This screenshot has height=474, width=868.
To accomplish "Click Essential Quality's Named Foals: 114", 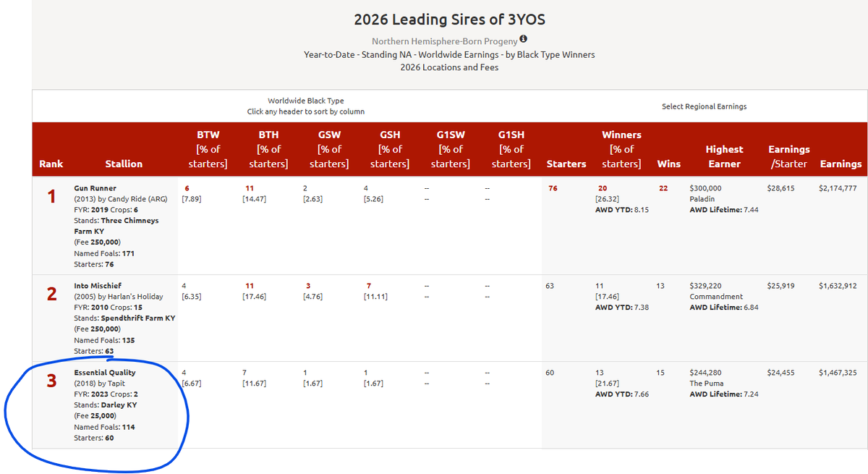I will [x=104, y=427].
